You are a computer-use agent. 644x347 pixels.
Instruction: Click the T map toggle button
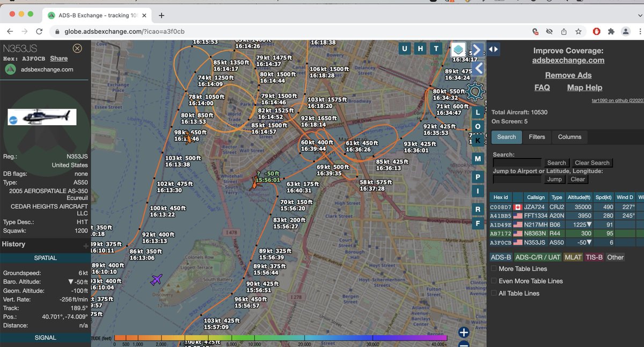click(437, 49)
